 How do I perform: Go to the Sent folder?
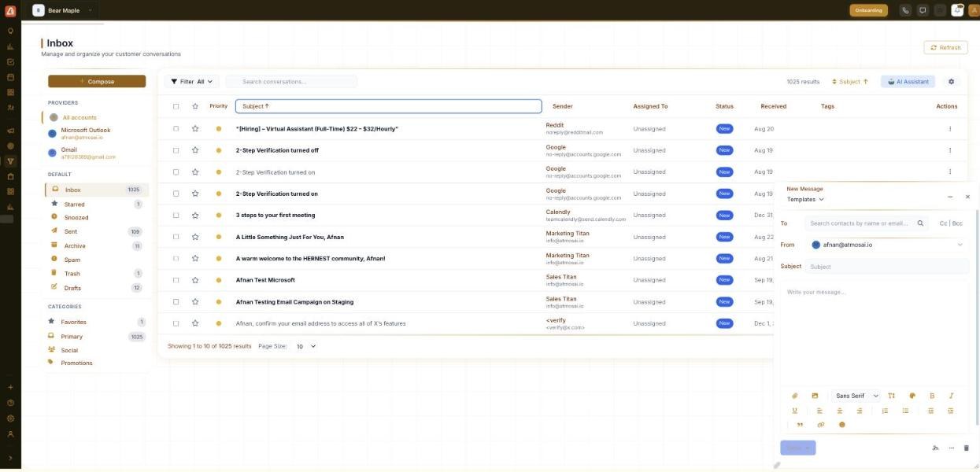[x=95, y=231]
